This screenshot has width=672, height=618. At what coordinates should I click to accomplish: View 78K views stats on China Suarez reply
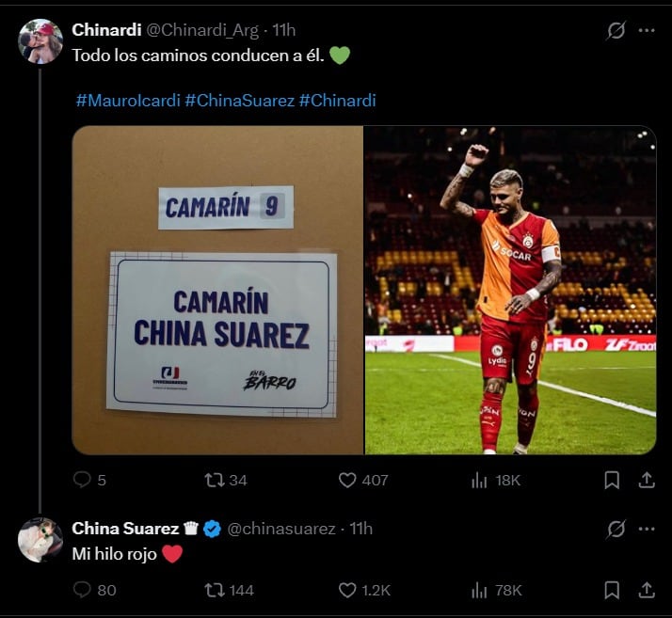496,591
